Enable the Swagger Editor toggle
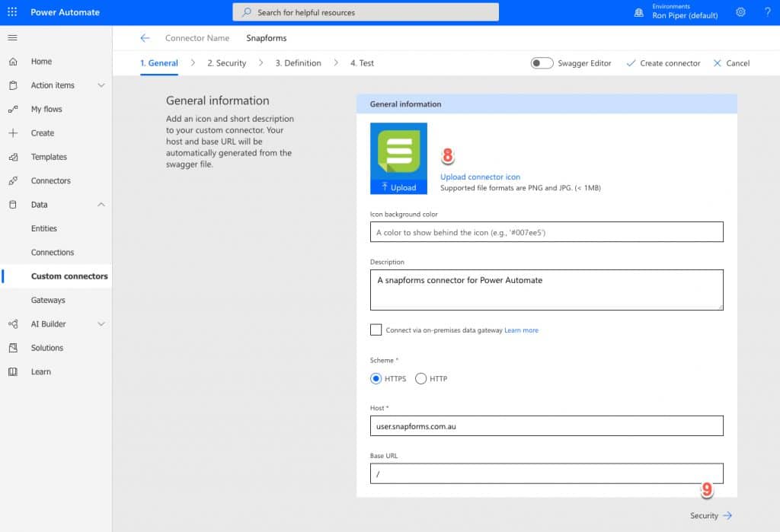Viewport: 780px width, 532px height. click(x=542, y=63)
